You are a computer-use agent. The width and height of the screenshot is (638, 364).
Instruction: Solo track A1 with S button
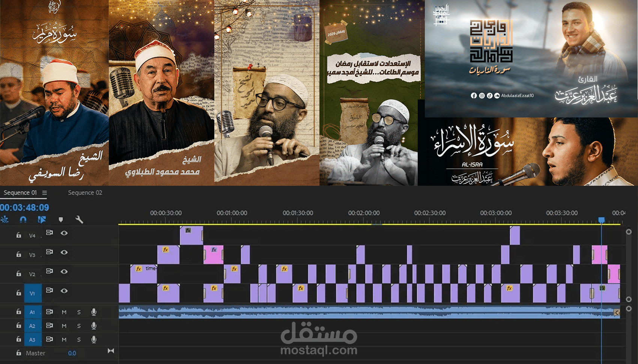(x=79, y=312)
